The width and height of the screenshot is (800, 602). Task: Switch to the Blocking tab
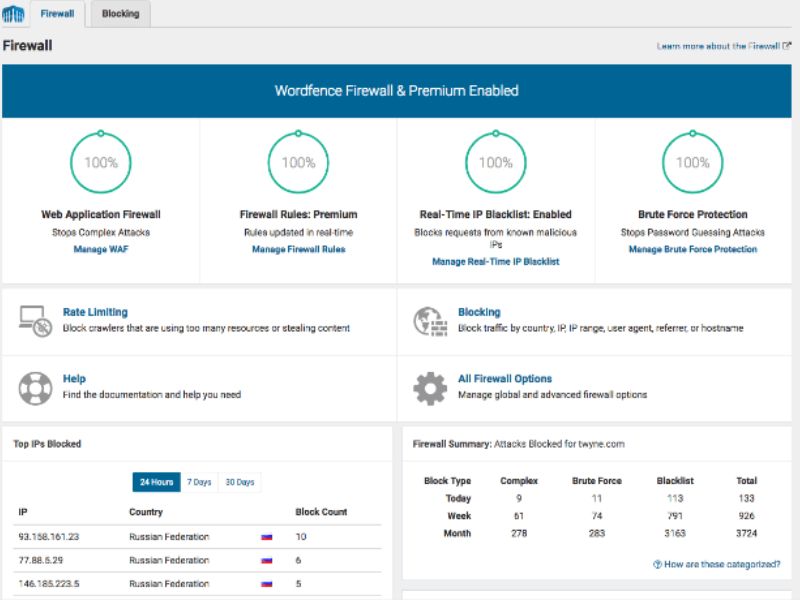(121, 14)
